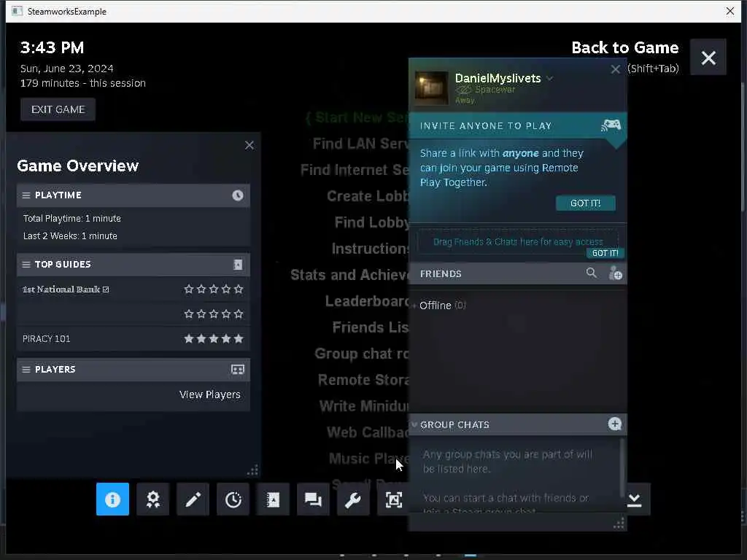This screenshot has height=560, width=747.
Task: Open the Discussions chat toolbar icon
Action: point(313,499)
